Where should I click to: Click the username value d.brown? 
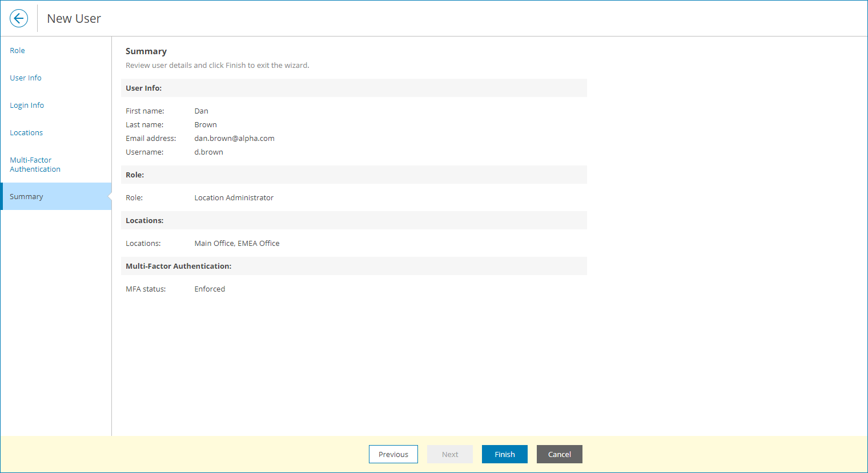pyautogui.click(x=208, y=152)
